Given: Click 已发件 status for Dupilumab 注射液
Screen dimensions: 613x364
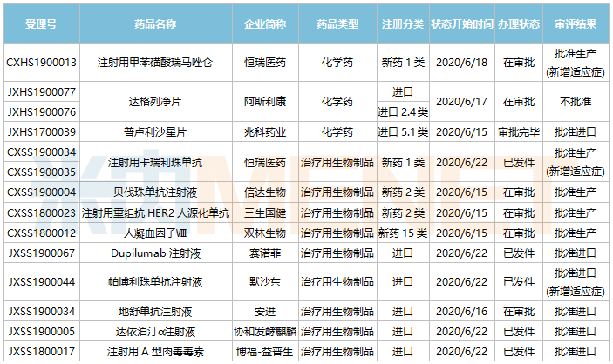Looking at the screenshot, I should point(519,253).
